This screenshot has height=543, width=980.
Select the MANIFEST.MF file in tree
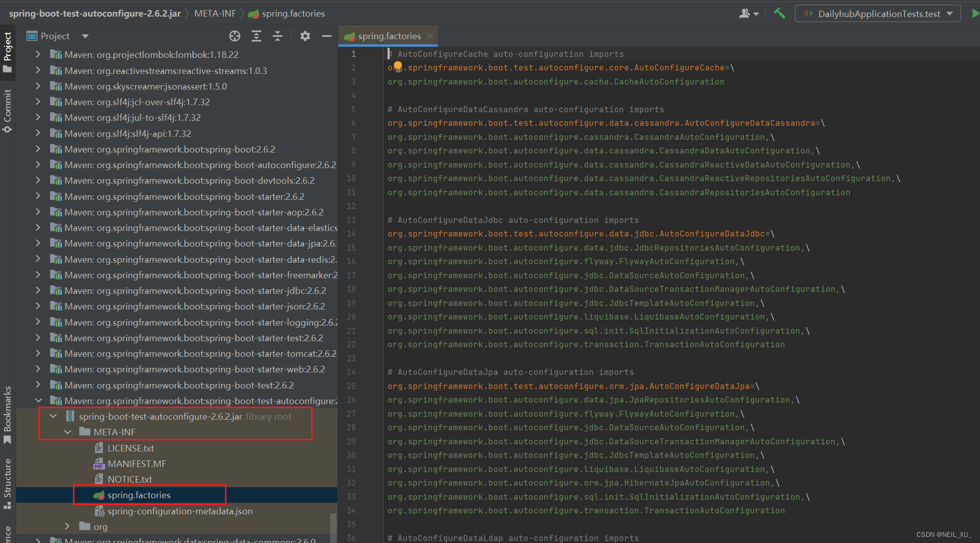[x=137, y=464]
